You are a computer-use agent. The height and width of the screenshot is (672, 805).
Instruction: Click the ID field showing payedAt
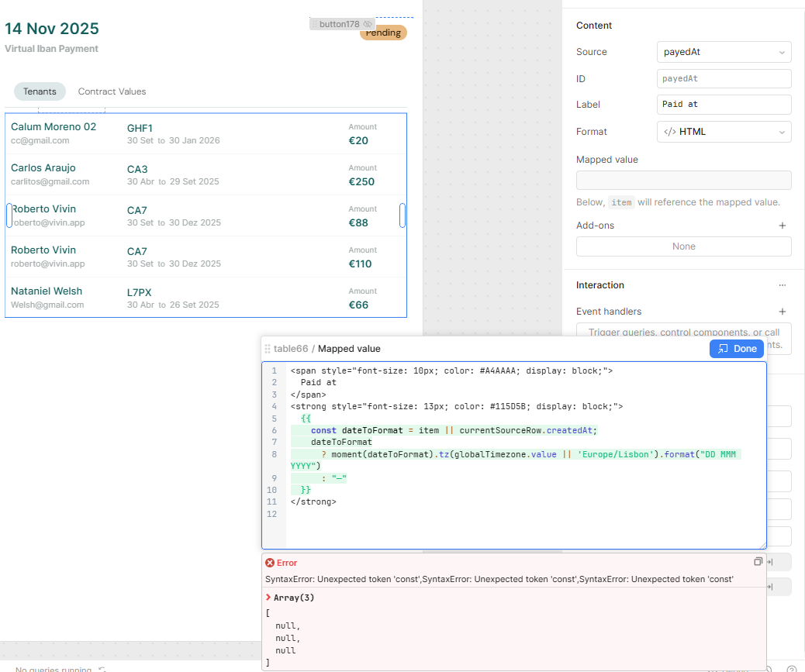(x=724, y=78)
